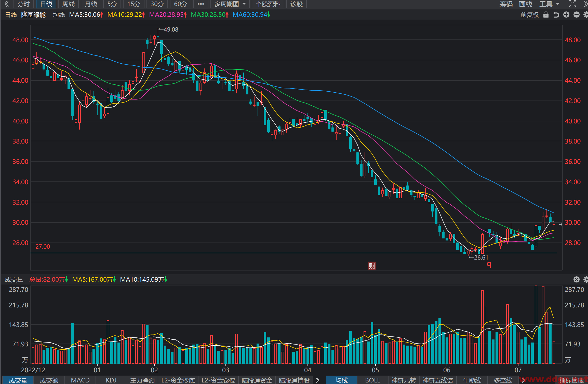Switch to the 5分 period

click(x=112, y=4)
